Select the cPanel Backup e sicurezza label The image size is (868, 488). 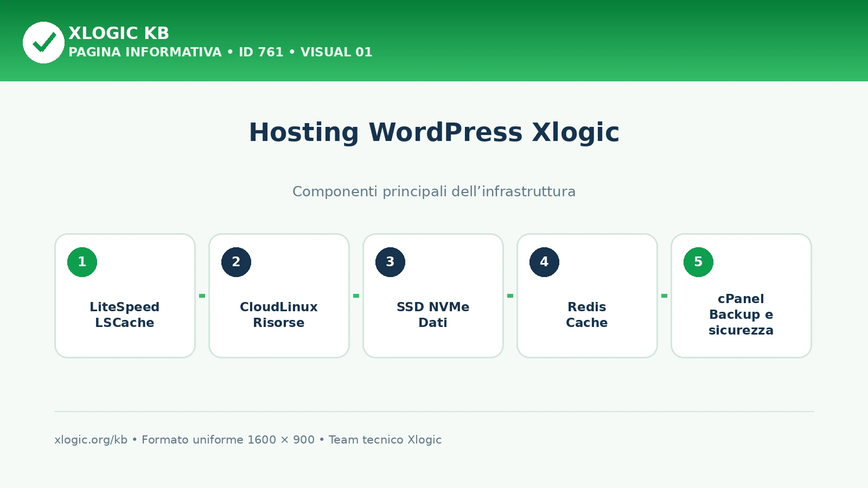coord(741,314)
